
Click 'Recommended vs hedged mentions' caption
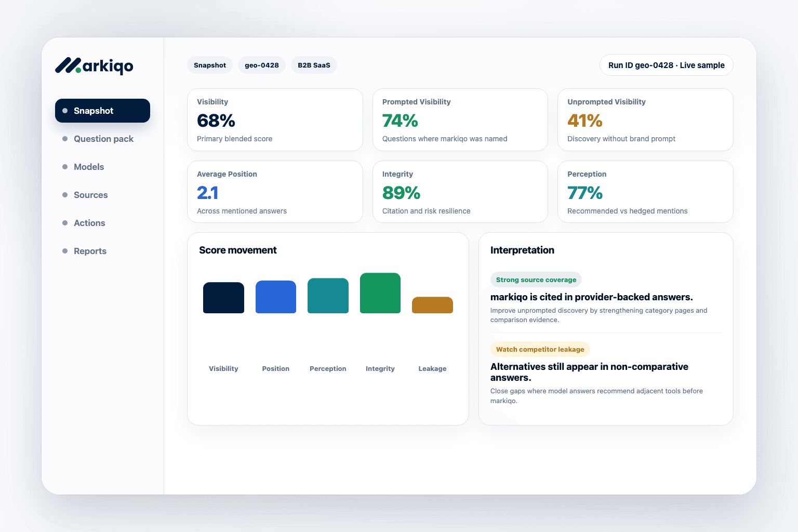(x=628, y=211)
